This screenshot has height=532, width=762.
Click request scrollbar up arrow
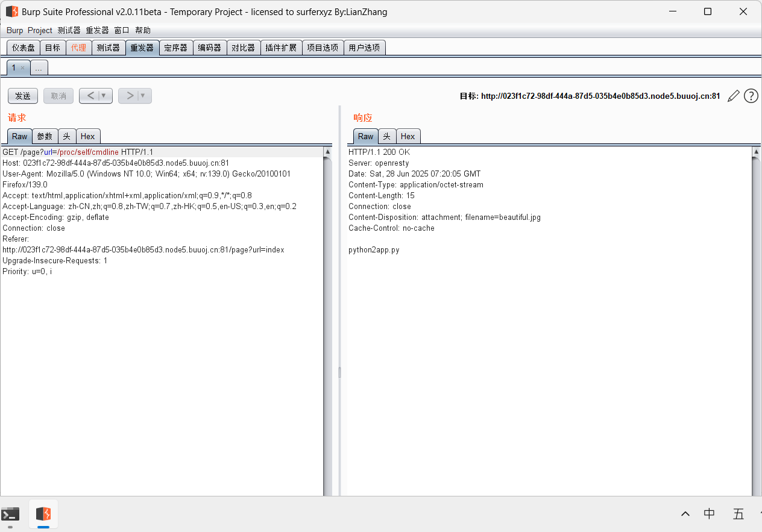click(x=327, y=152)
